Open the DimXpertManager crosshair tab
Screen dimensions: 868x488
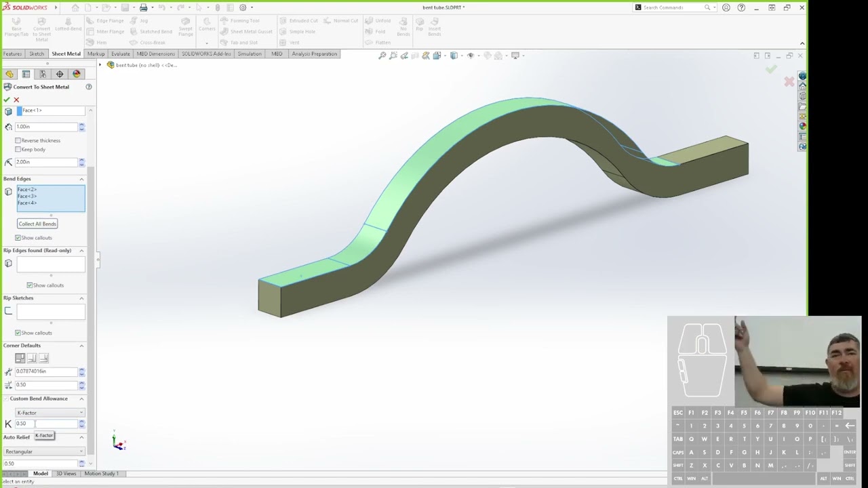60,74
